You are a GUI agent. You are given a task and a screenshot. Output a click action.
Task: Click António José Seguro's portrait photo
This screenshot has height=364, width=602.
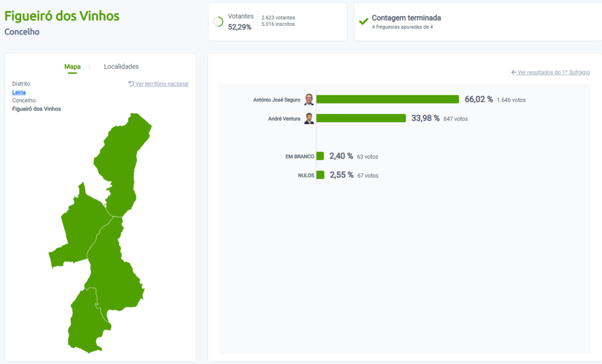[309, 99]
